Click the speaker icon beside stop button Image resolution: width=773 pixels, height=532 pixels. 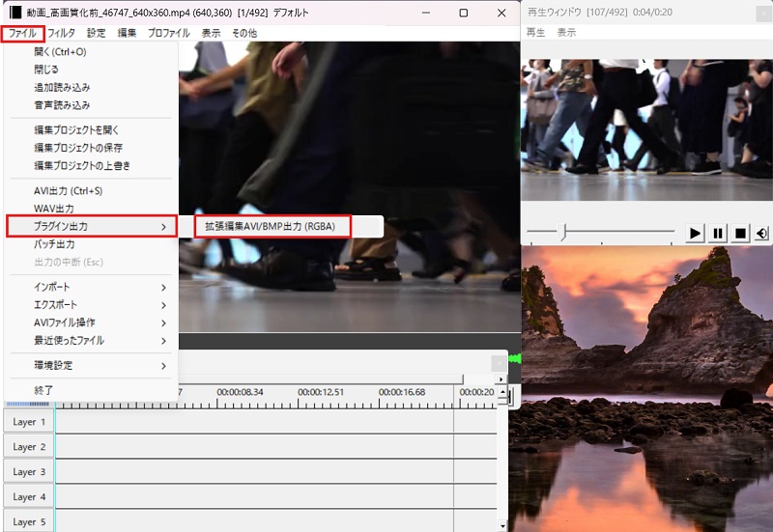tap(761, 233)
